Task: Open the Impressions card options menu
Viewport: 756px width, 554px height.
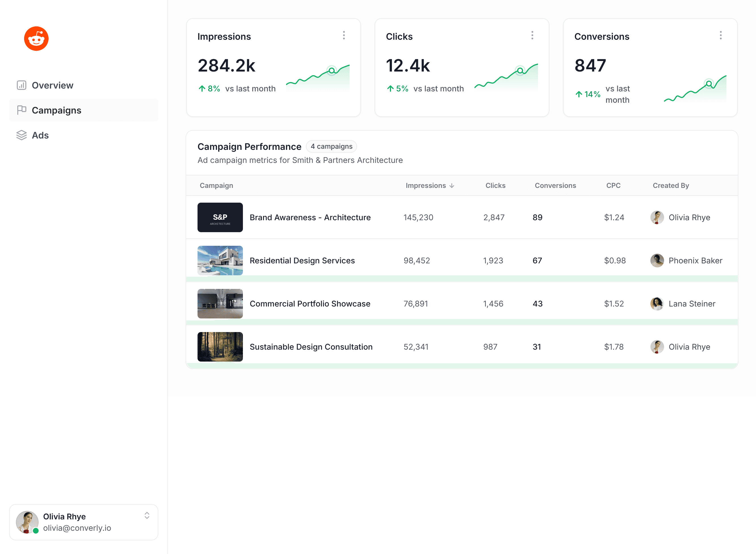Action: (344, 35)
